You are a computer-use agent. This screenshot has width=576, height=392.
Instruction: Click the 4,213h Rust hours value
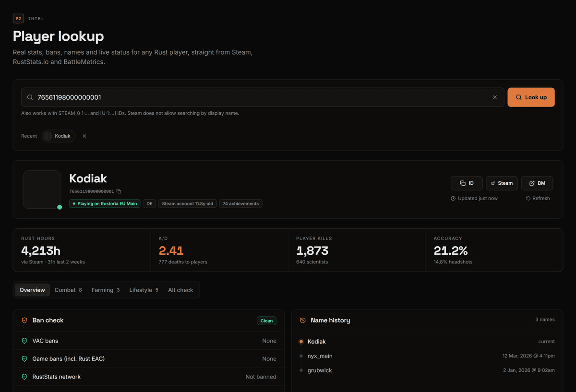(41, 250)
